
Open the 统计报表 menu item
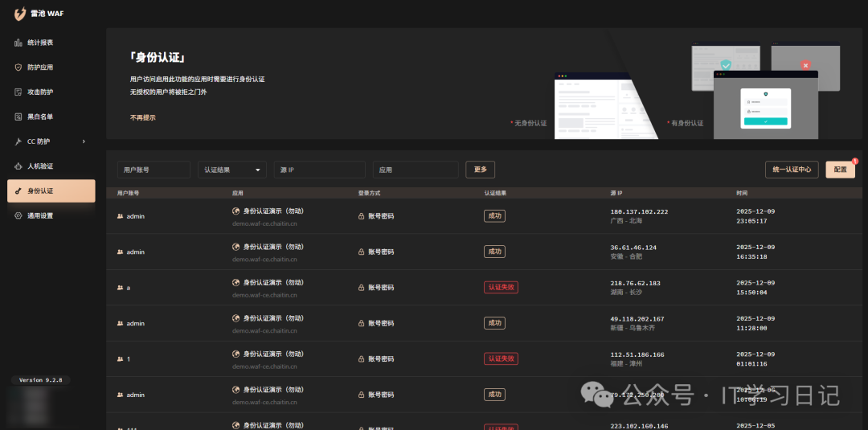point(51,43)
